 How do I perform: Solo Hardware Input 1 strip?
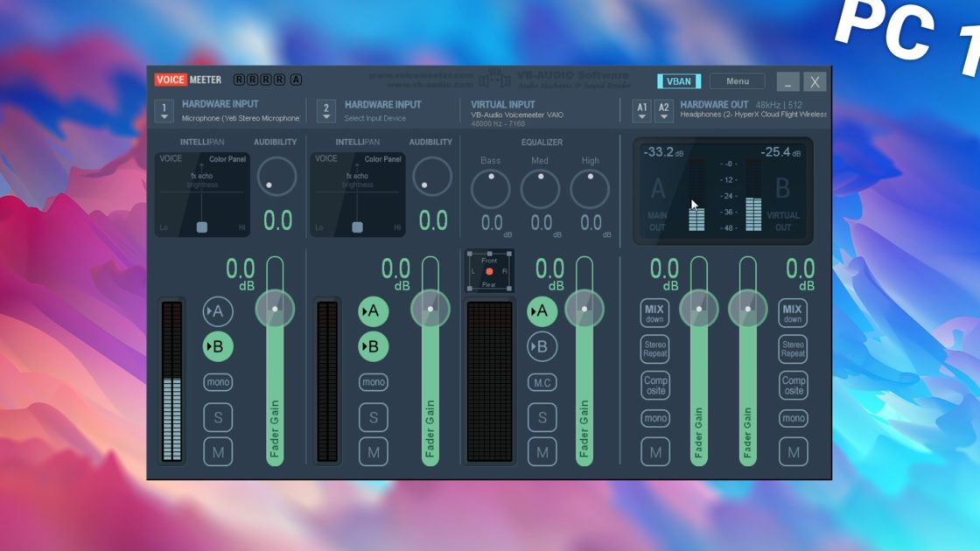click(218, 416)
